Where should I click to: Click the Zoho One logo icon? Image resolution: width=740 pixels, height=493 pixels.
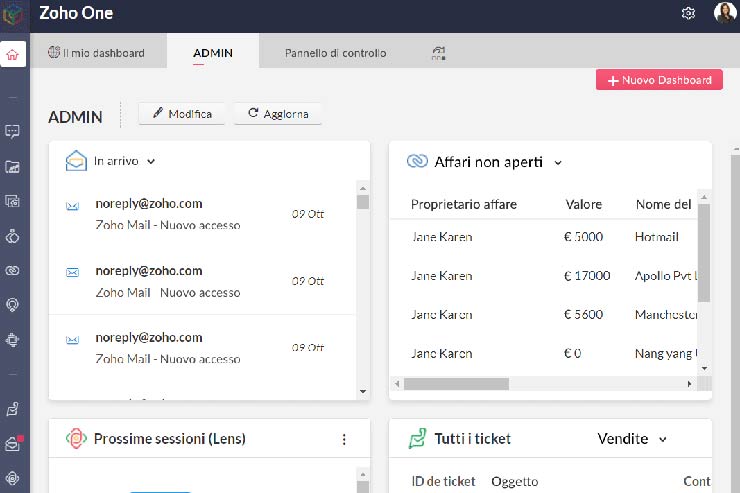coord(13,14)
